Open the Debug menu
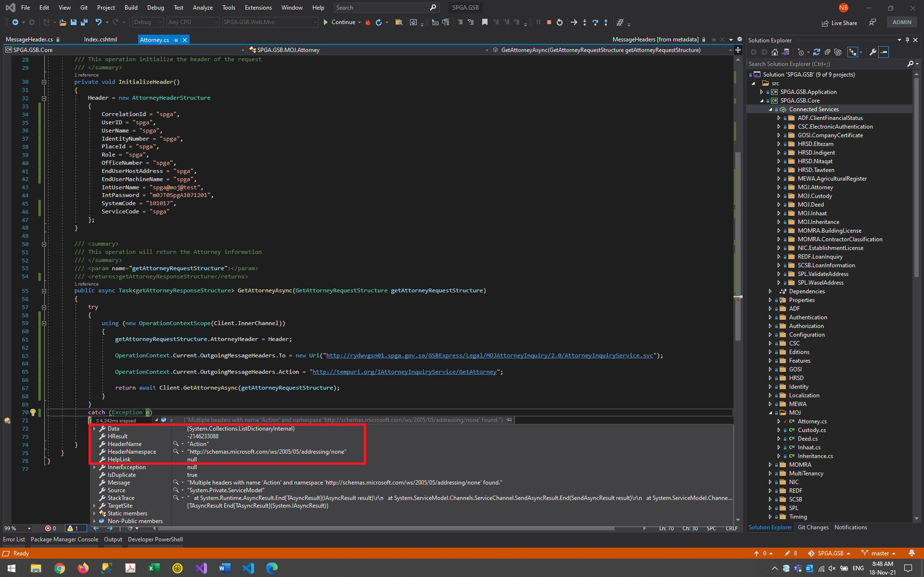The image size is (924, 577). click(155, 8)
